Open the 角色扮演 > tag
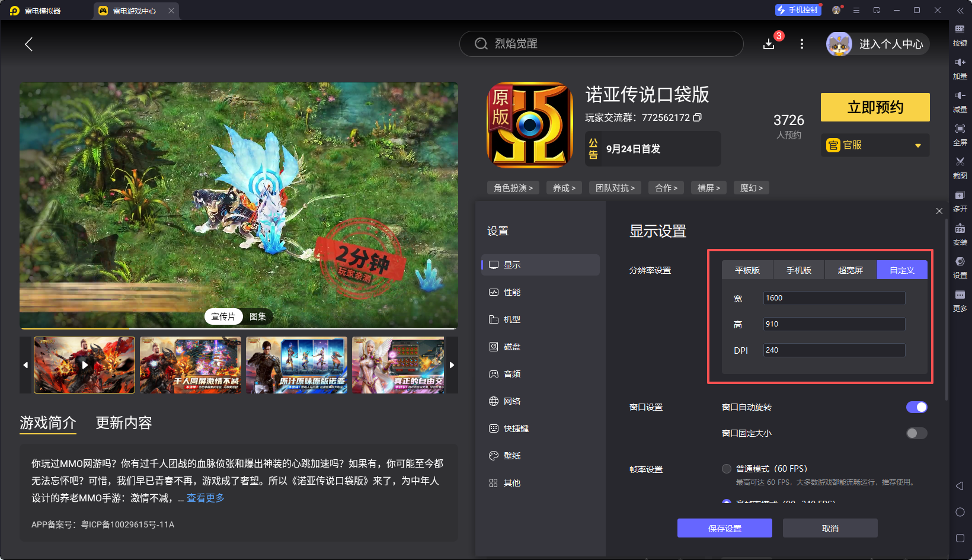This screenshot has width=972, height=560. (x=513, y=188)
